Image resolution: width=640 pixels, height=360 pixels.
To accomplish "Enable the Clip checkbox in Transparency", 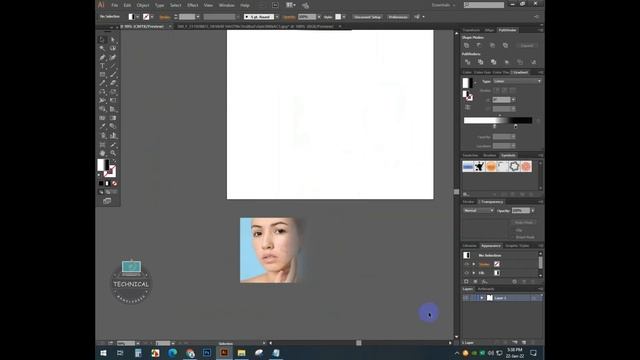I will click(x=513, y=230).
